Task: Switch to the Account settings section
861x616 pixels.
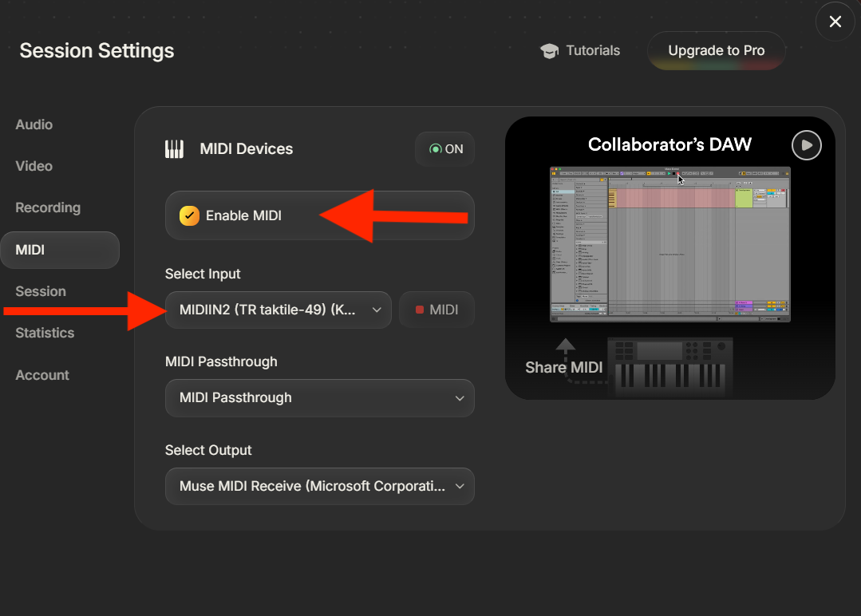Action: point(41,375)
